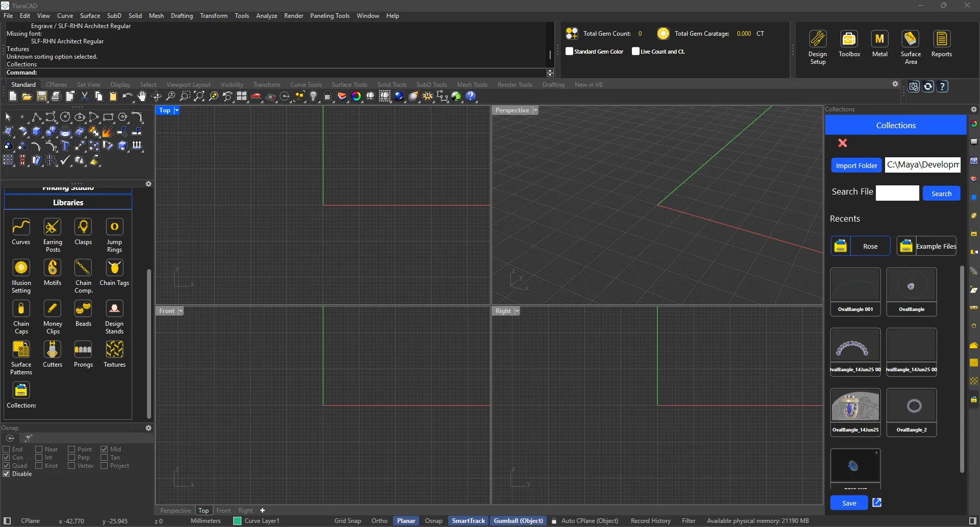
Task: Expand the Front viewport dropdown arrow
Action: (x=181, y=311)
